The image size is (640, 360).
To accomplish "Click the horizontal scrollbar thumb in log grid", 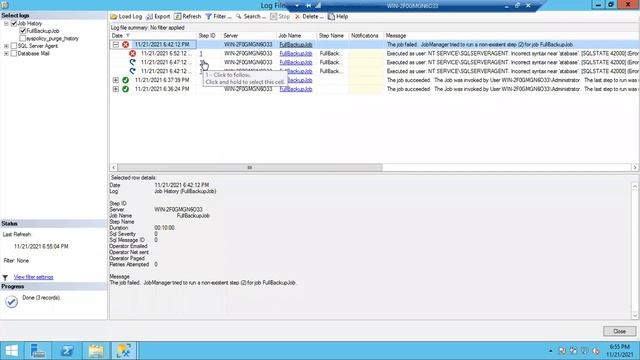I will 249,167.
